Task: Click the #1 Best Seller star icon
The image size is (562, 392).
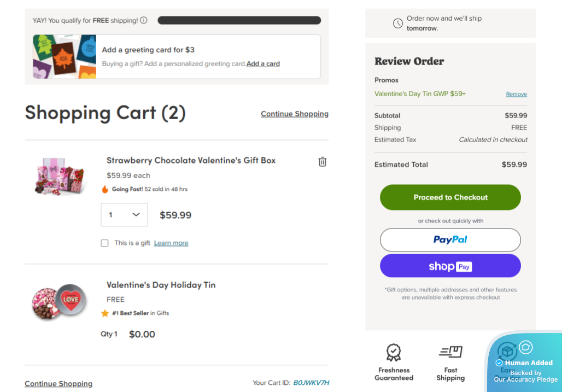Action: tap(105, 313)
